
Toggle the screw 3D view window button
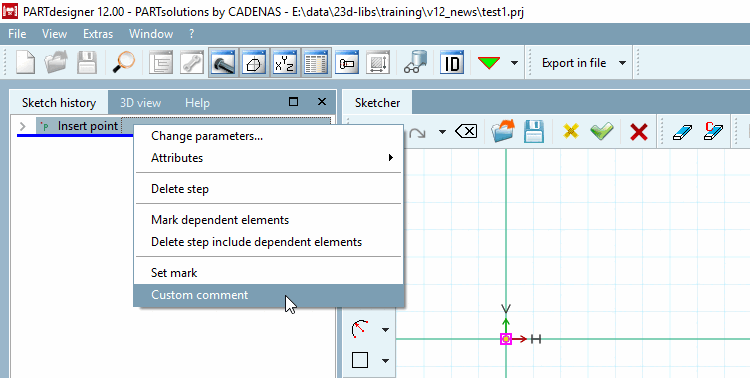coord(223,63)
